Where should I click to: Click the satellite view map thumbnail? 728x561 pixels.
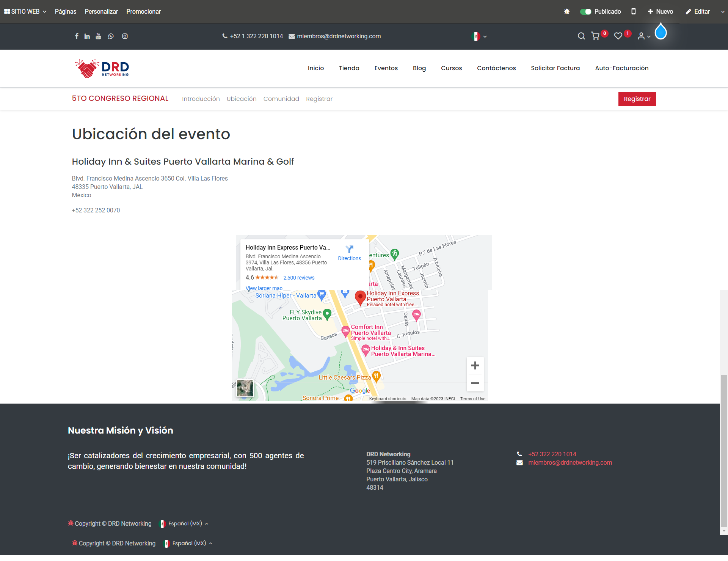pyautogui.click(x=245, y=388)
